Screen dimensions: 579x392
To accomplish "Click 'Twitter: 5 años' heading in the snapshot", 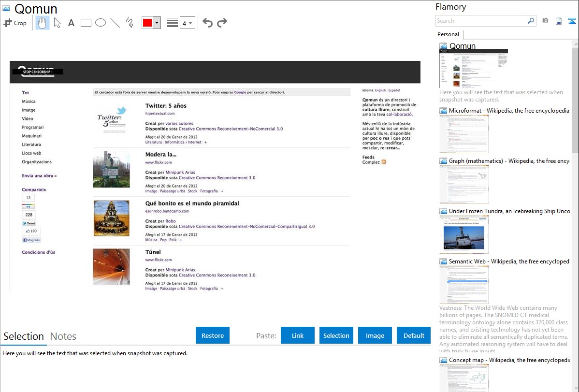I will point(166,106).
